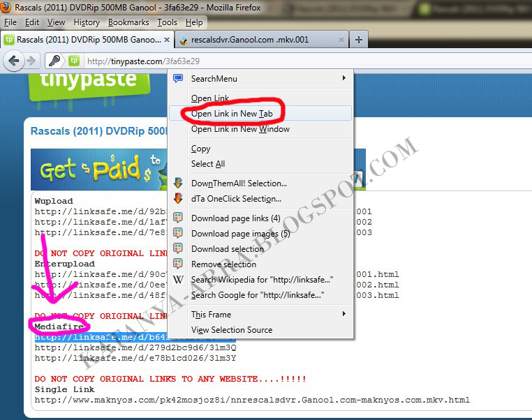Click icon beside Remove selection

[178, 264]
